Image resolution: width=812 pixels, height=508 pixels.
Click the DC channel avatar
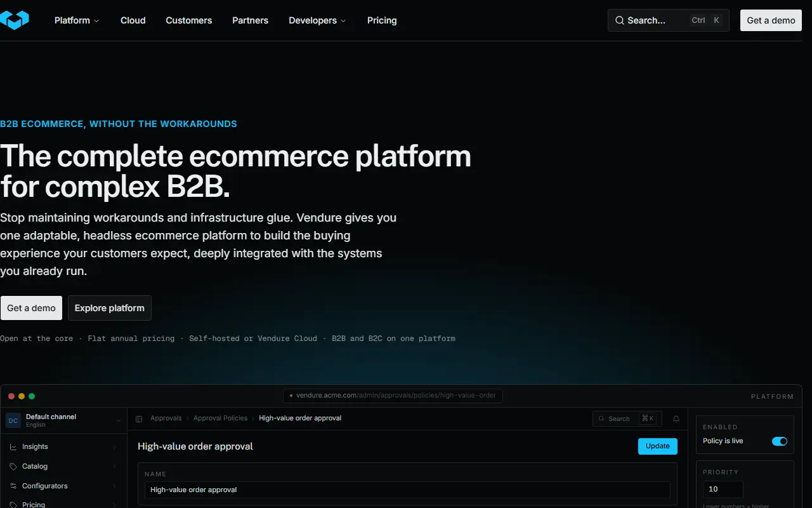click(13, 420)
